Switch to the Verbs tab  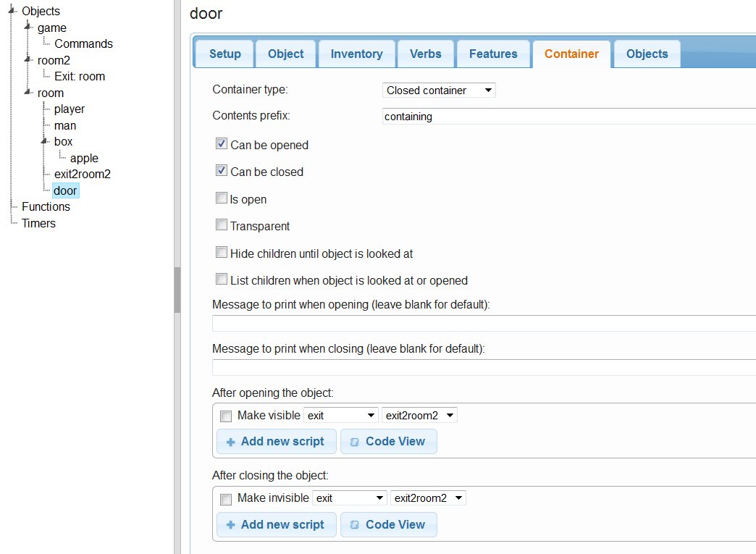coord(425,54)
